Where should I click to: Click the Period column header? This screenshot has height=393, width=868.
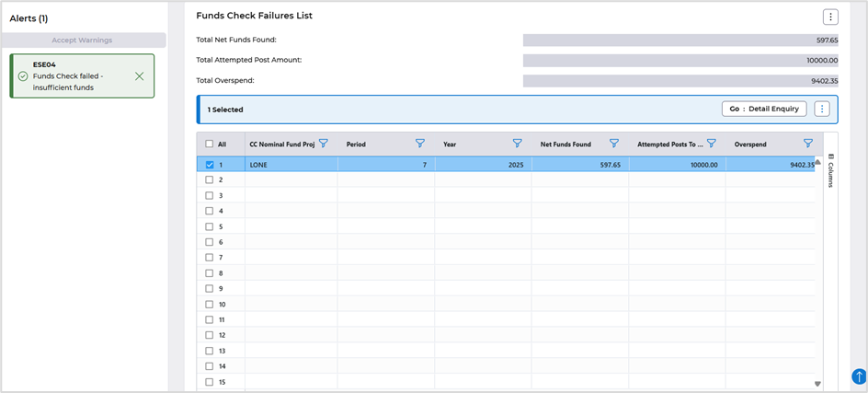click(x=356, y=144)
